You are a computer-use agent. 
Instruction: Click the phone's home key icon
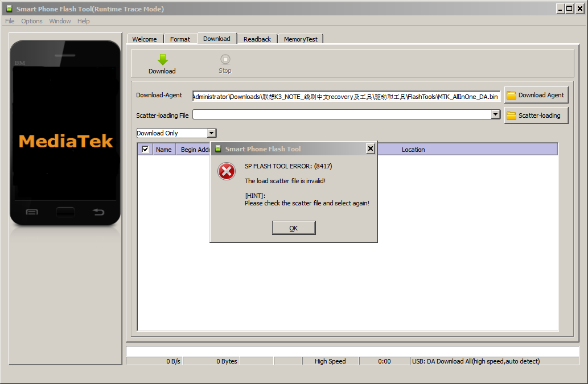pyautogui.click(x=65, y=212)
